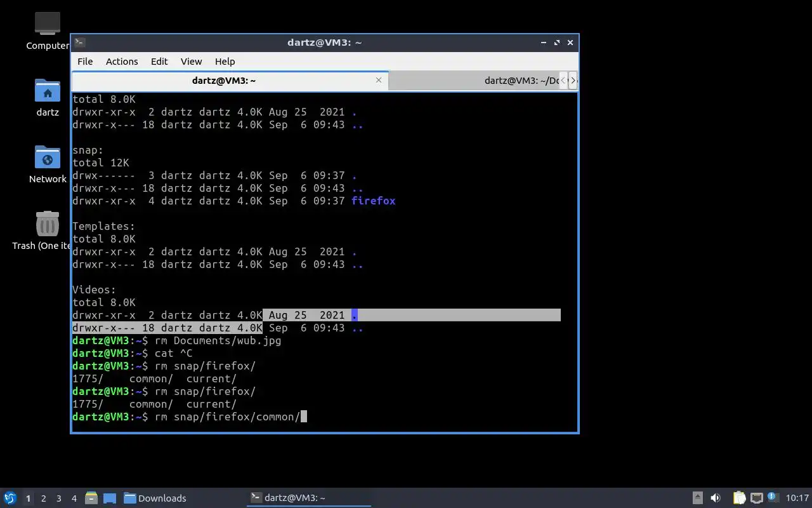812x508 pixels.
Task: Open the Actions menu
Action: 122,62
